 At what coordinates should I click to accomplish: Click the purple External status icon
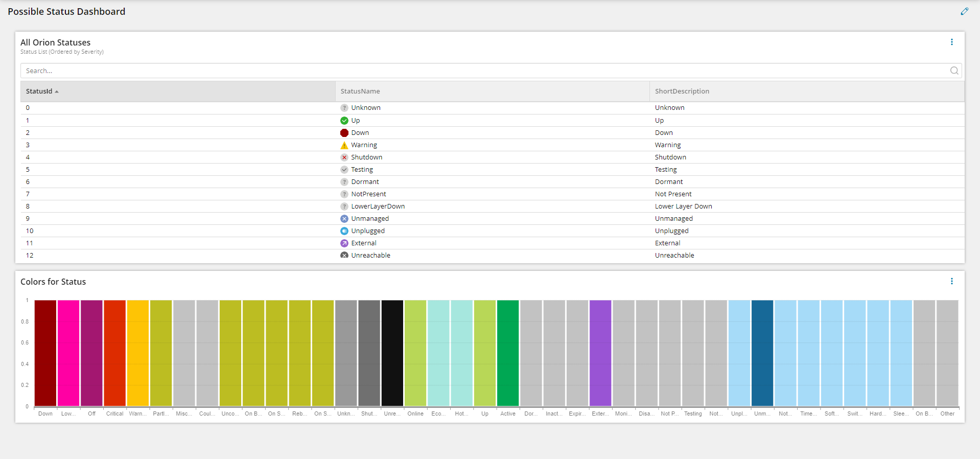(344, 243)
